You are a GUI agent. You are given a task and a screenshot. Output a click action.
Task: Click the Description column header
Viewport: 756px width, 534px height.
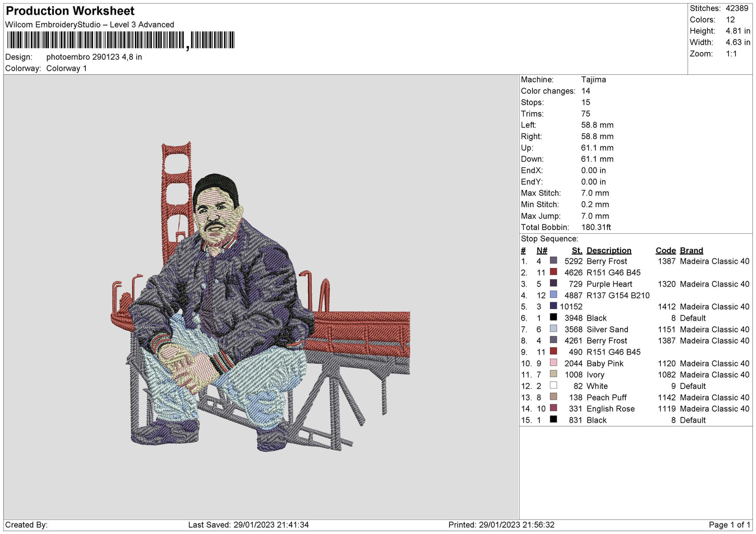pyautogui.click(x=608, y=251)
